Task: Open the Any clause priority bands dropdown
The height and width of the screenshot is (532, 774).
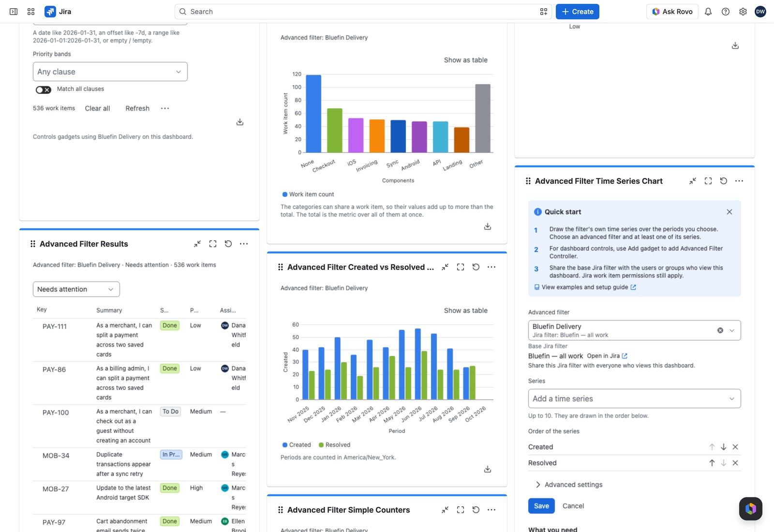Action: 110,72
